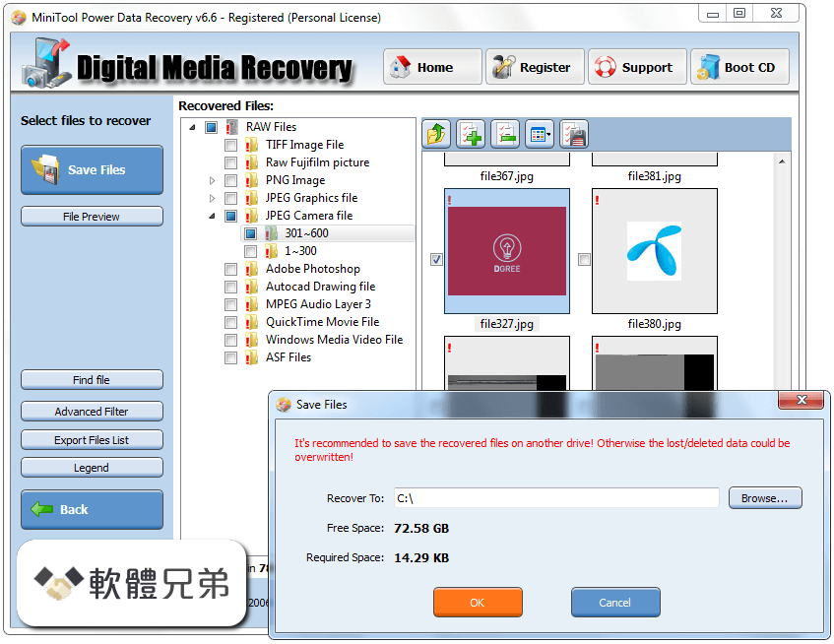Viewport: 834px width, 644px height.
Task: Check the PNG Image checkbox
Action: (x=230, y=181)
